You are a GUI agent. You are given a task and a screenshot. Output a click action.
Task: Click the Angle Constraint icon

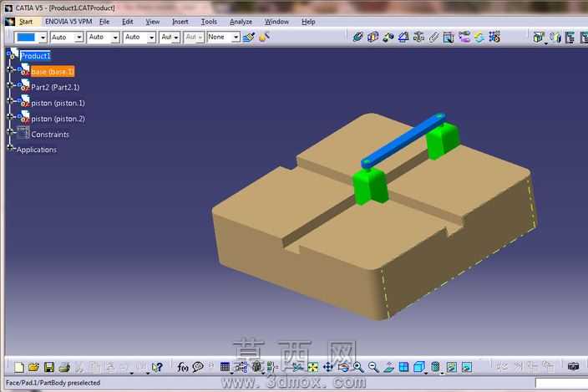403,37
